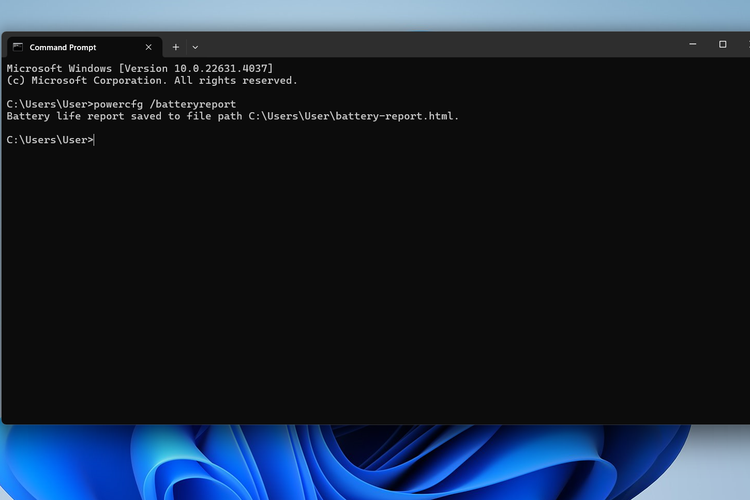
Task: Minimize the terminal window
Action: click(x=693, y=44)
